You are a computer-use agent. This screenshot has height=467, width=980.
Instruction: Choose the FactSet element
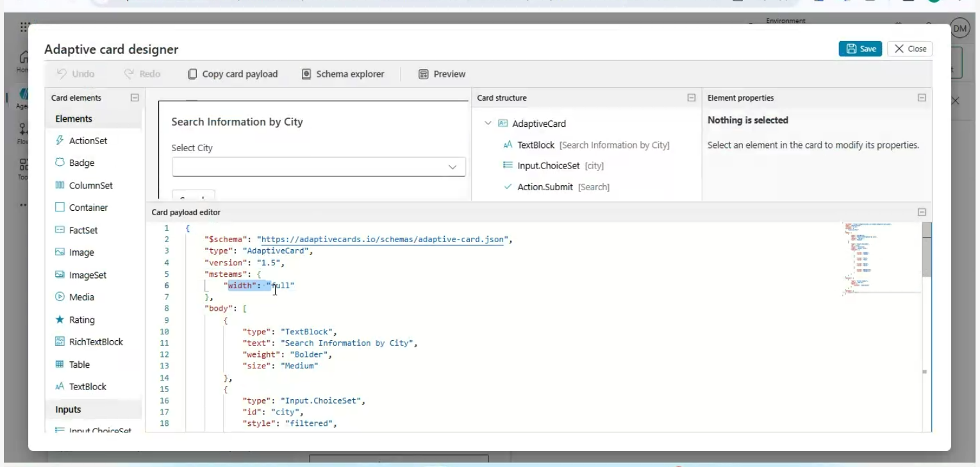[x=83, y=231]
